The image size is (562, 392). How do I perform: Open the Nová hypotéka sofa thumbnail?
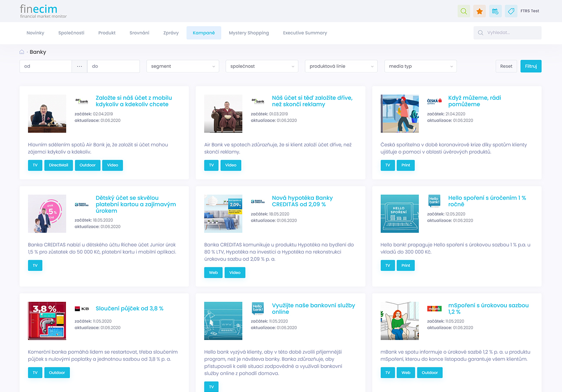coord(223,214)
